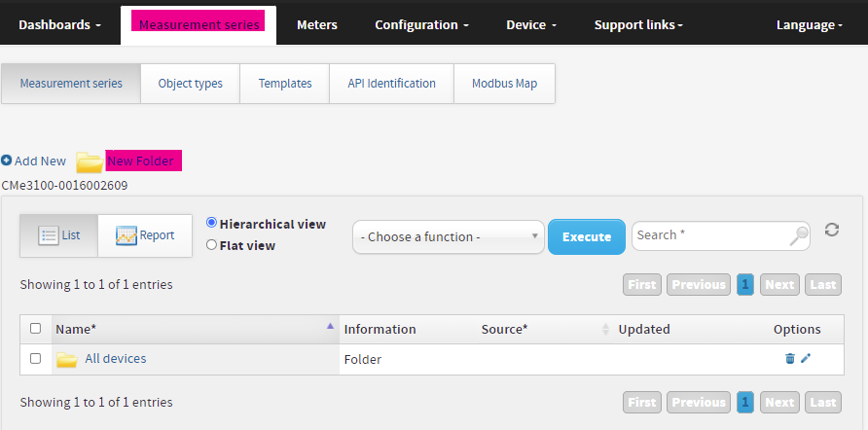
Task: Click top pagination Next button
Action: [780, 284]
